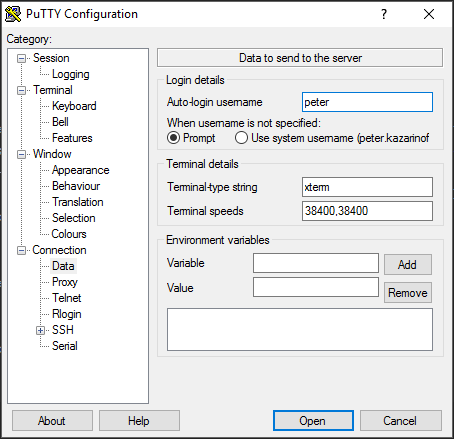Select Serial in the category tree
Viewport: 454px width, 439px height.
pos(65,346)
